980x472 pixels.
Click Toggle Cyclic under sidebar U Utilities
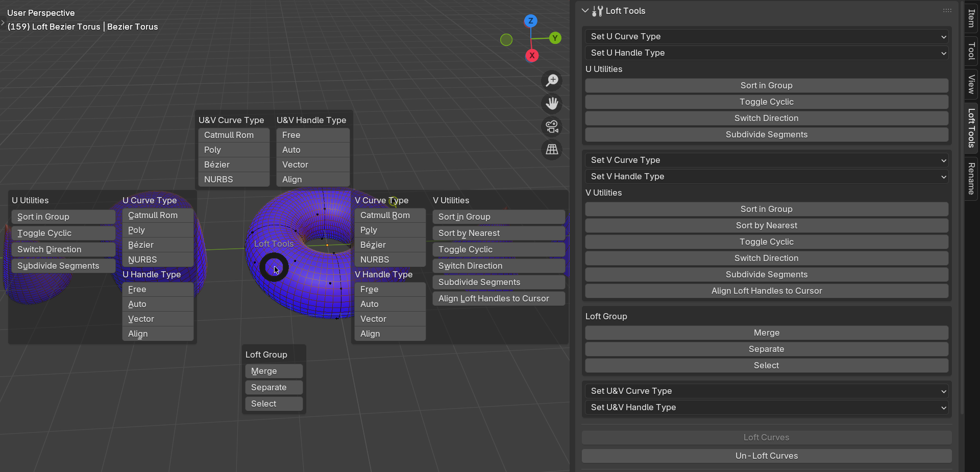(767, 102)
